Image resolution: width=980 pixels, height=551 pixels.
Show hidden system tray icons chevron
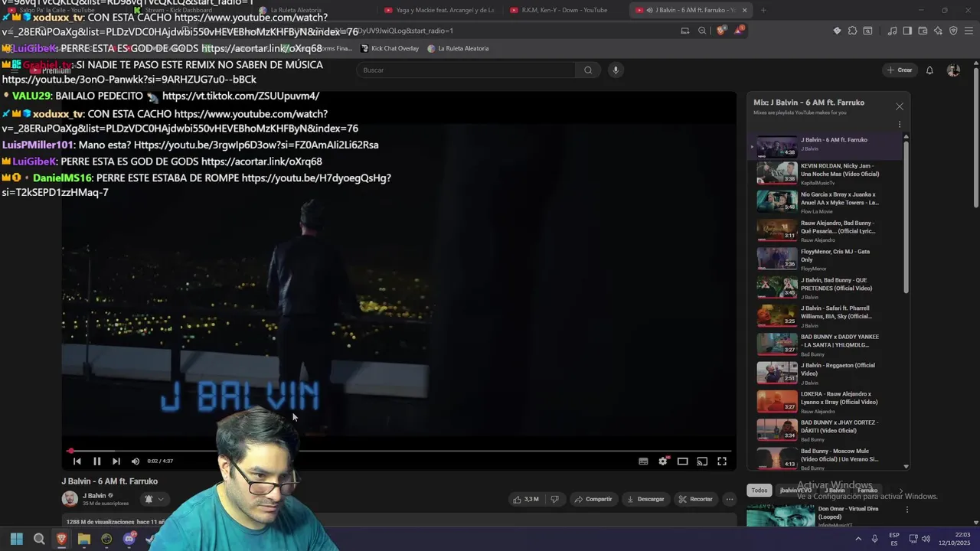(857, 539)
